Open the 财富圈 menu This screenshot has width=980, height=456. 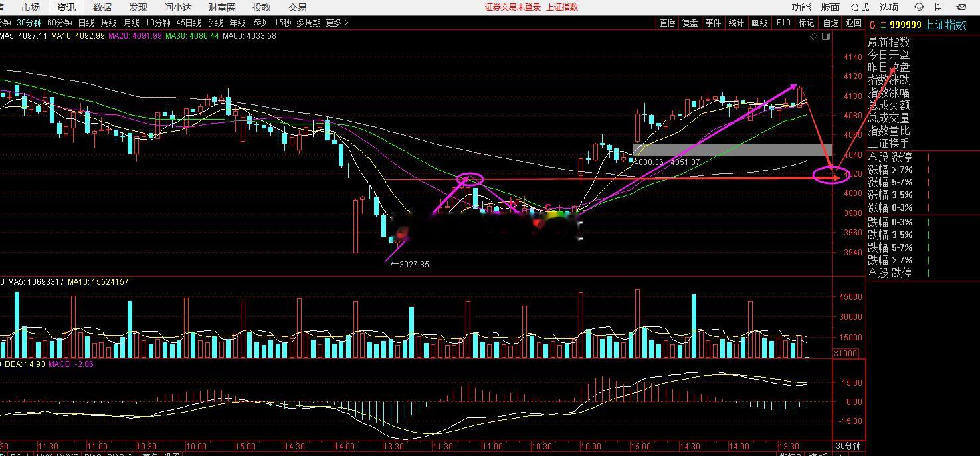click(x=222, y=7)
